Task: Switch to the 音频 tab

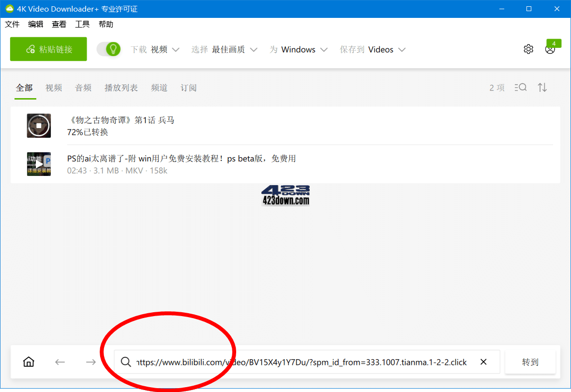Action: coord(83,87)
